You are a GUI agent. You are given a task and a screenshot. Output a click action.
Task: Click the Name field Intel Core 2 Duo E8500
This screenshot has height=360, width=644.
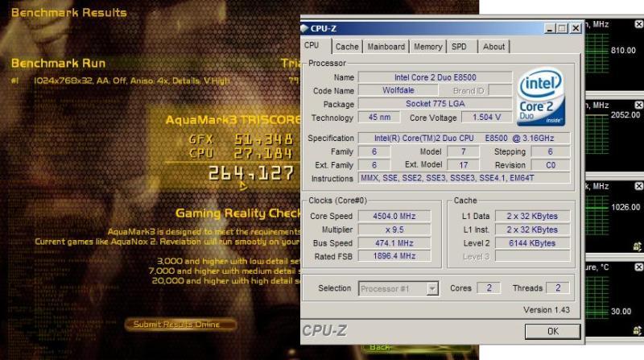click(435, 77)
